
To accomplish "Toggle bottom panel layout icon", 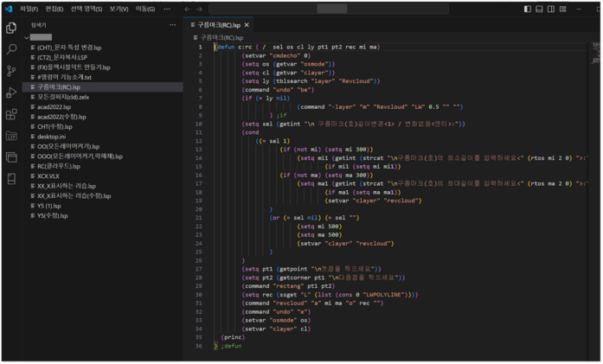I will coord(539,9).
